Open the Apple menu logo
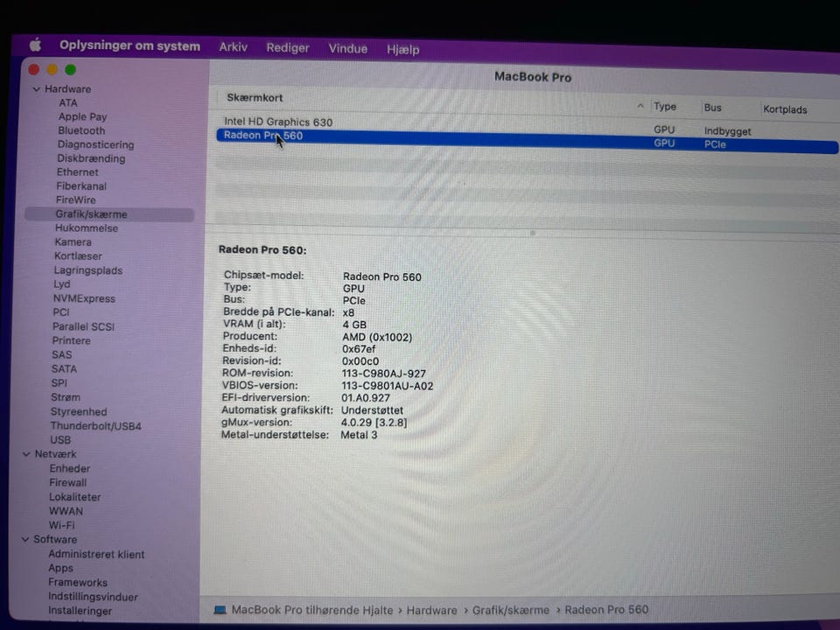This screenshot has height=630, width=840. pyautogui.click(x=35, y=45)
